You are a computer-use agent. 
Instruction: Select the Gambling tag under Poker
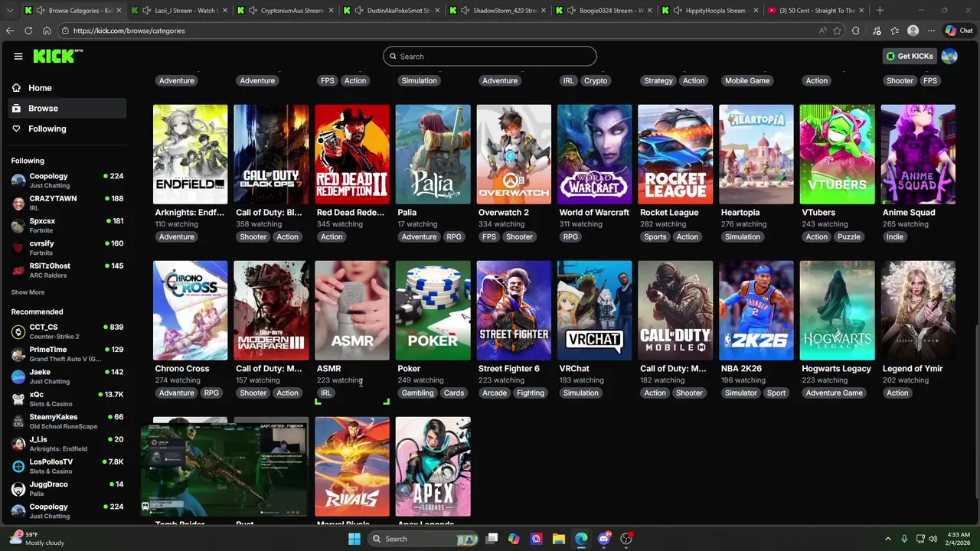click(417, 393)
